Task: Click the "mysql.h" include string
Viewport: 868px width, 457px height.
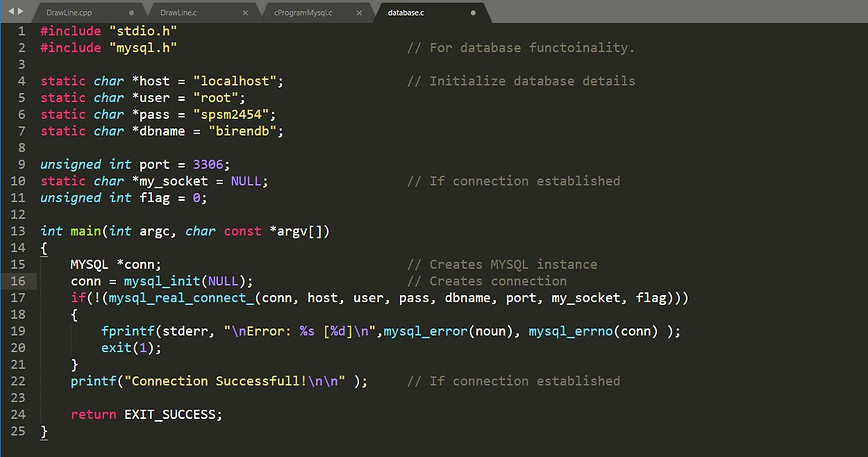Action: 143,48
